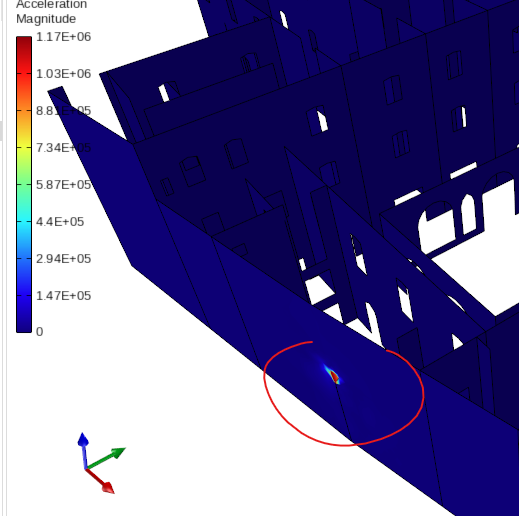Click the 1.47E+05 legend label
Viewport: 519px width, 516px height.
click(63, 296)
